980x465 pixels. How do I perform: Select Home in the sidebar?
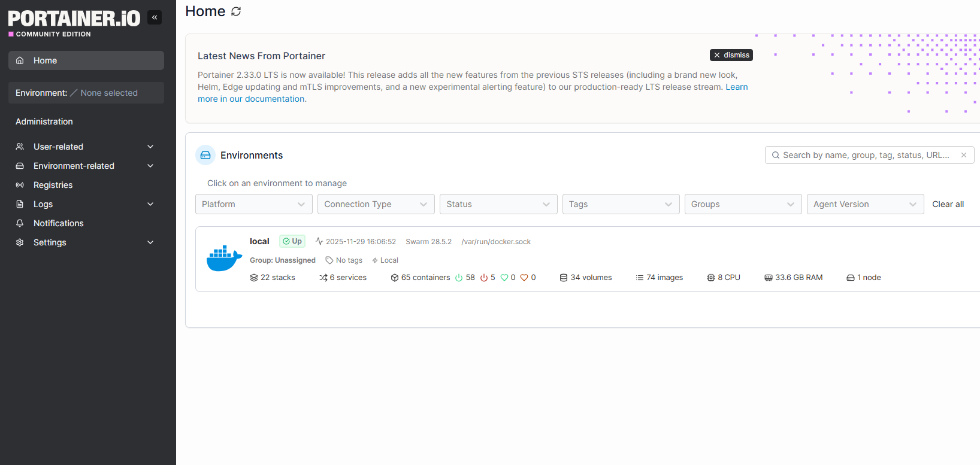(x=46, y=60)
